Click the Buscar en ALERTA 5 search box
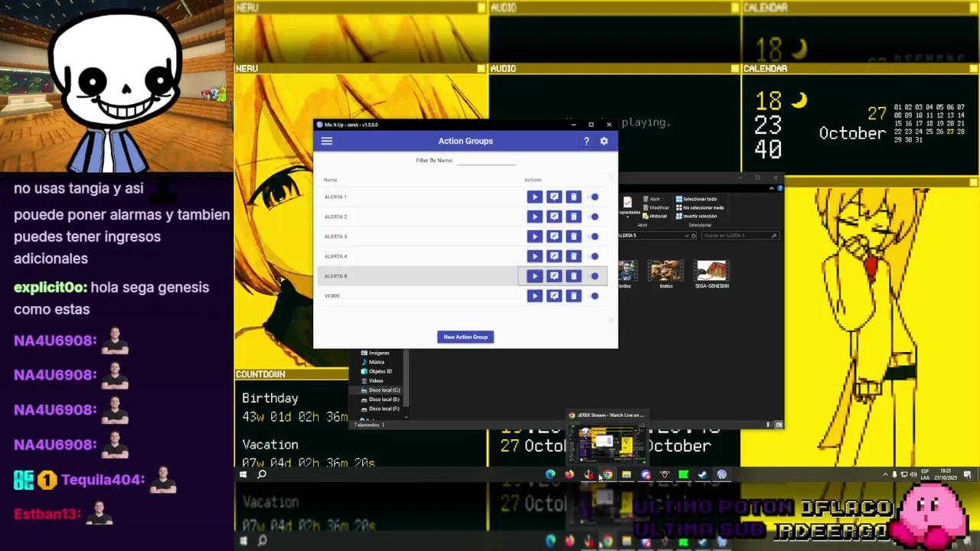980x551 pixels. (740, 236)
